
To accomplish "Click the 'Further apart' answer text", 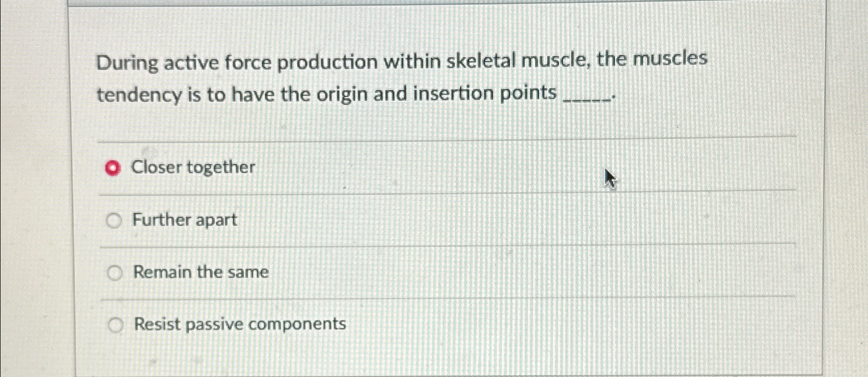I will point(184,219).
